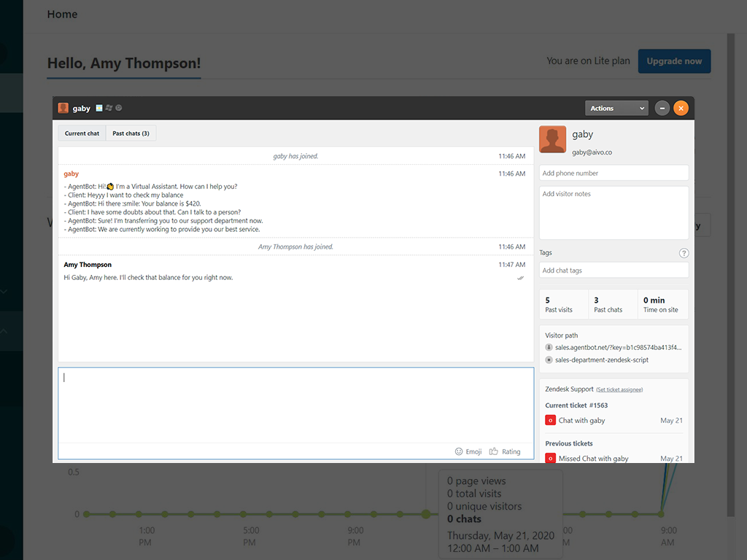Select the Current chat tab
The width and height of the screenshot is (747, 560).
(81, 133)
